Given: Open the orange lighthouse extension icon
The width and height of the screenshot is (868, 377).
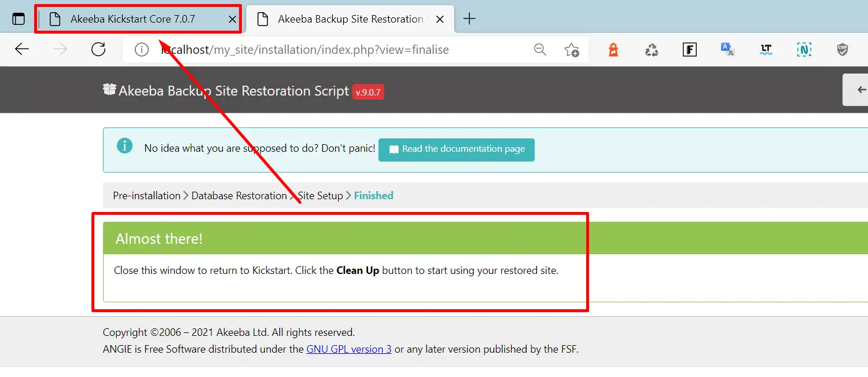Looking at the screenshot, I should 613,50.
